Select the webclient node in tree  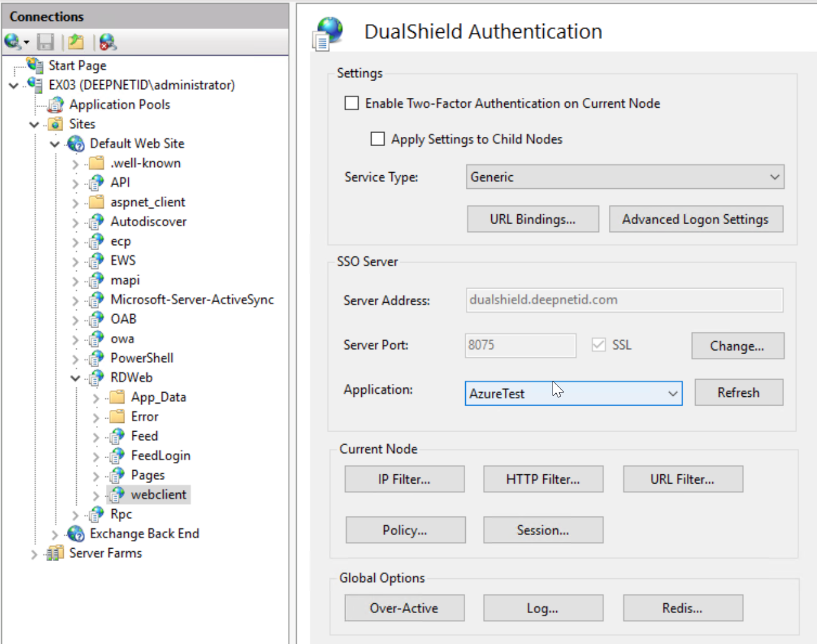pos(158,495)
